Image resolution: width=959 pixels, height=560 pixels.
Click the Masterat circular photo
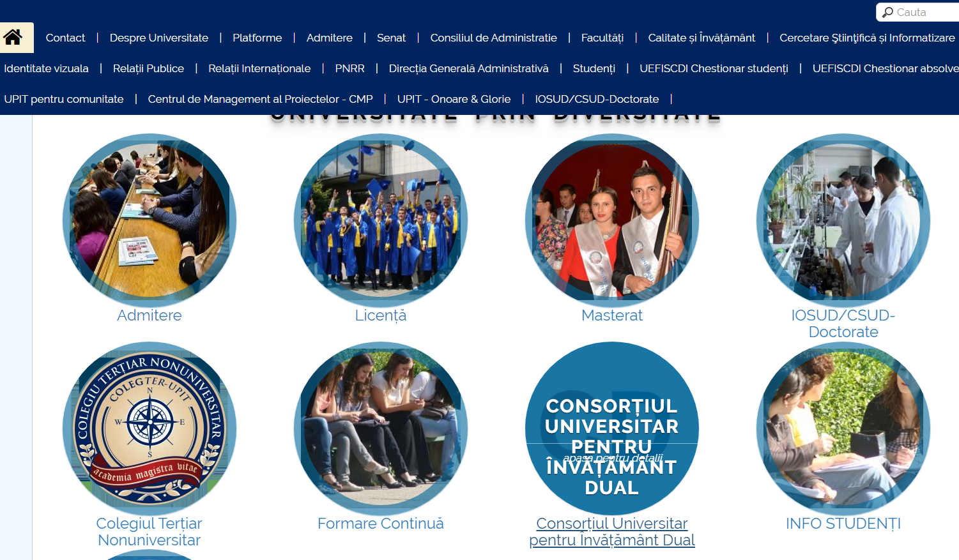[612, 220]
